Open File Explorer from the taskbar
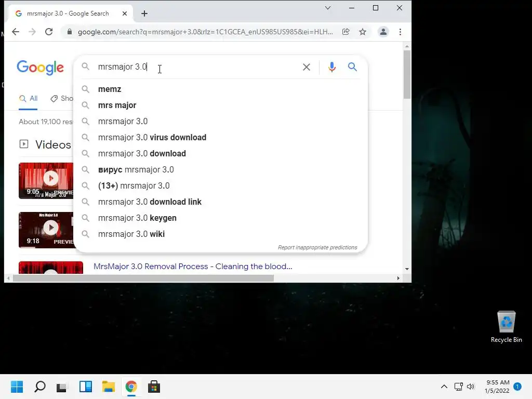Screen dimensions: 532x399 click(109, 387)
